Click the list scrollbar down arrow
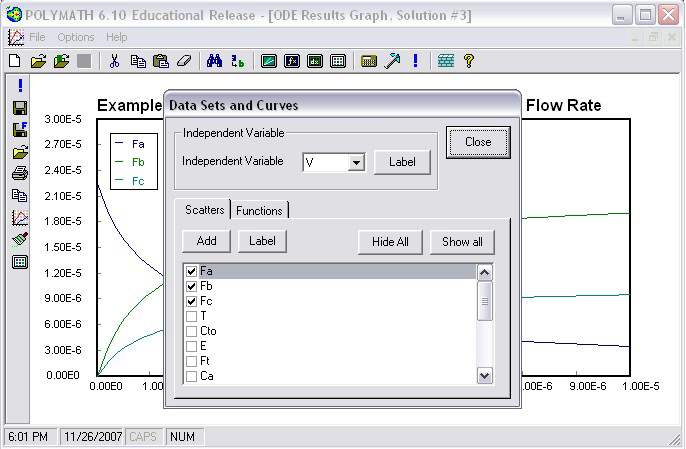This screenshot has width=686, height=449. pyautogui.click(x=485, y=375)
